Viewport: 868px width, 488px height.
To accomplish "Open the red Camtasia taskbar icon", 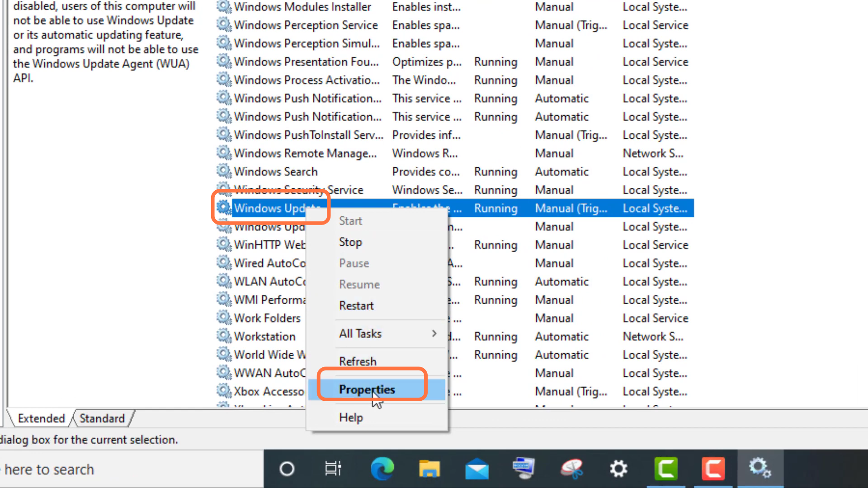I will tap(713, 469).
